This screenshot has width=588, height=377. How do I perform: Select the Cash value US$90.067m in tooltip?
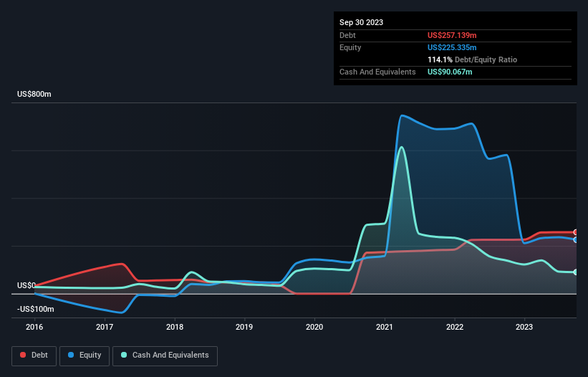[x=450, y=72]
